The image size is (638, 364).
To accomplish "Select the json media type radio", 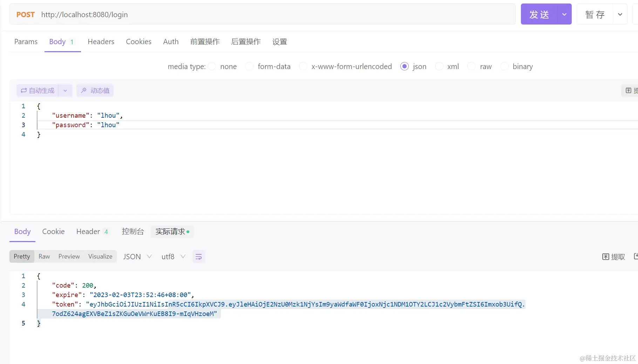I will pyautogui.click(x=405, y=66).
